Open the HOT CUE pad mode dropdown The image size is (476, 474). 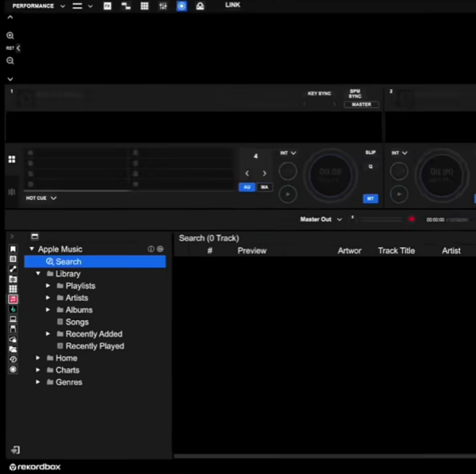point(41,198)
